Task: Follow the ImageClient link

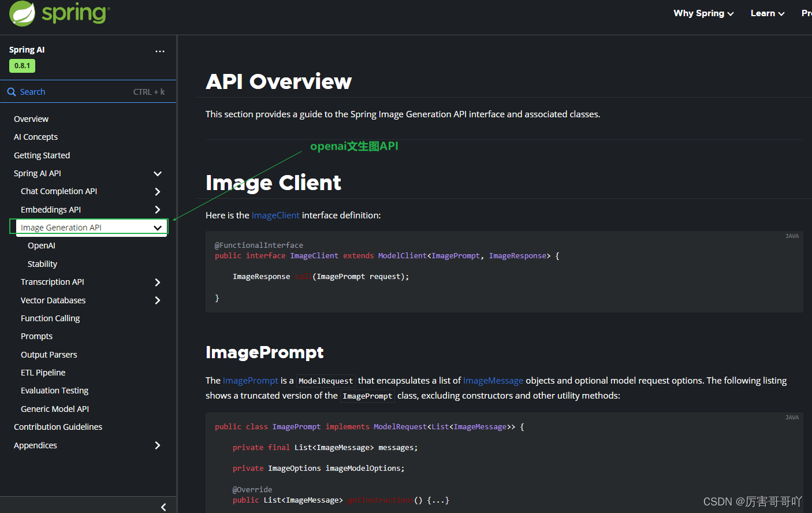Action: (x=275, y=215)
